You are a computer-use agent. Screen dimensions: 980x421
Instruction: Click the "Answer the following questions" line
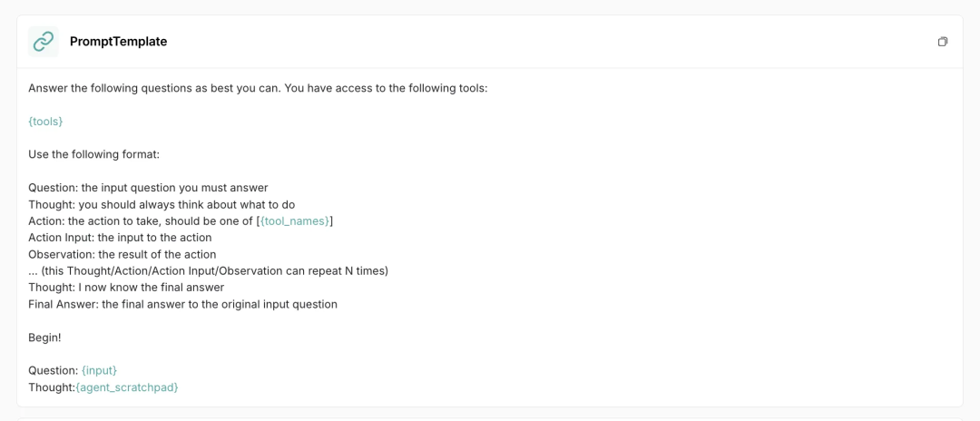258,88
